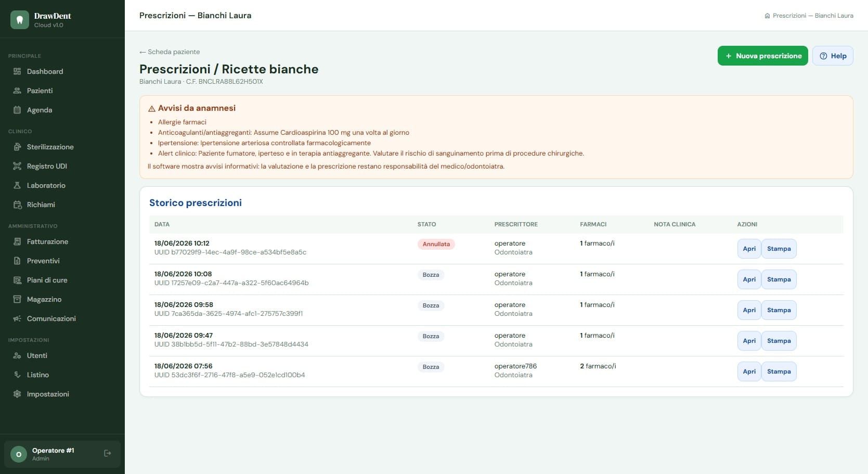Go back via Scheda paziente link
868x474 pixels.
click(x=170, y=52)
